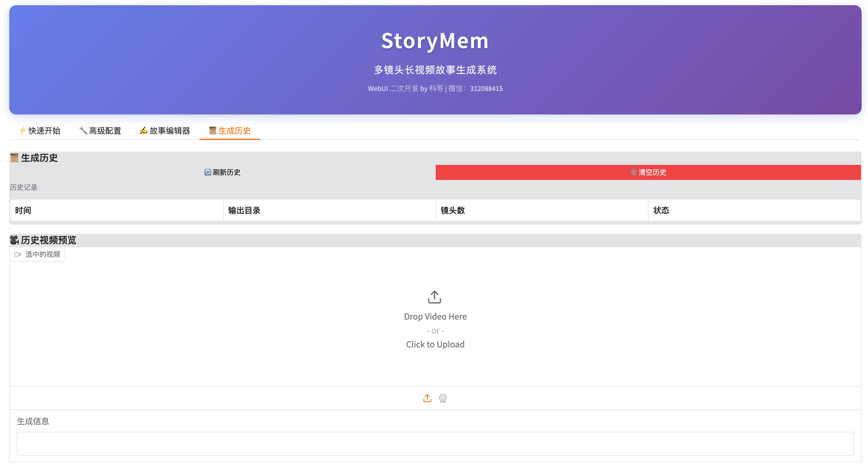868x470 pixels.
Task: Switch to the 生成历史 tab
Action: 230,130
